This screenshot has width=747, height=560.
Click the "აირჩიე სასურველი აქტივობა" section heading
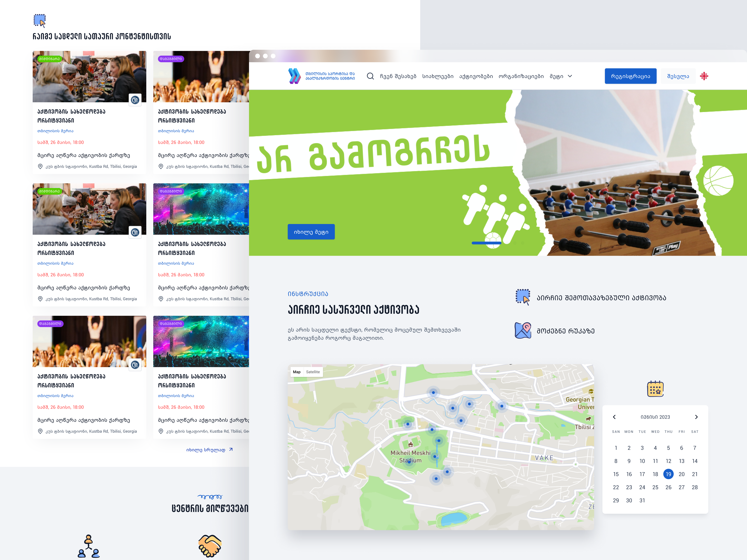tap(353, 310)
